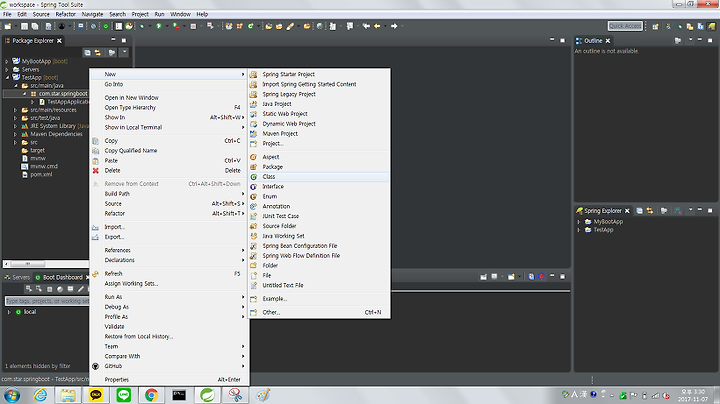Click the Spring Bean Configuration File icon
Viewport: 720px width, 404px height.
(x=253, y=246)
